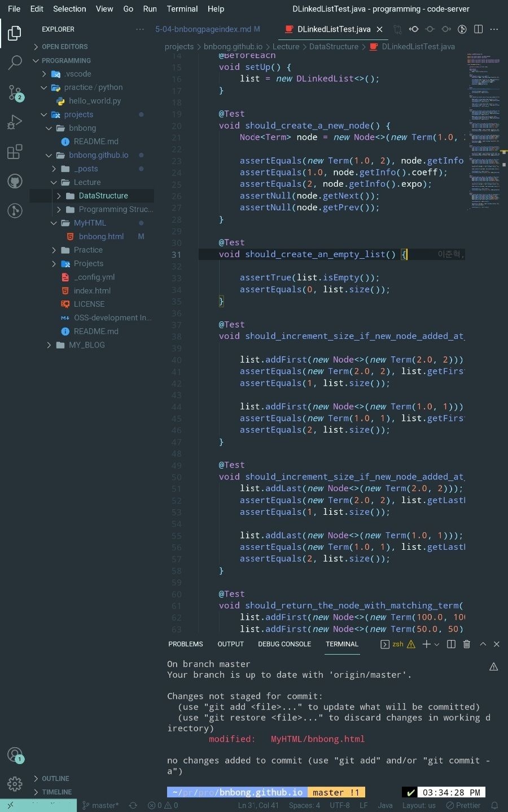Open Explorer views and more actions ellipsis
Image resolution: width=508 pixels, height=812 pixels.
point(140,29)
